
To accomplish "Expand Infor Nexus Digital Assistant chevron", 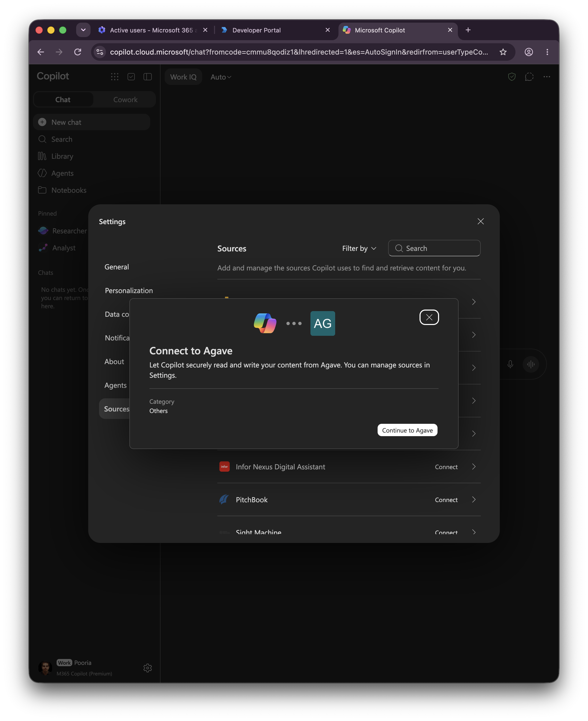I will (474, 467).
